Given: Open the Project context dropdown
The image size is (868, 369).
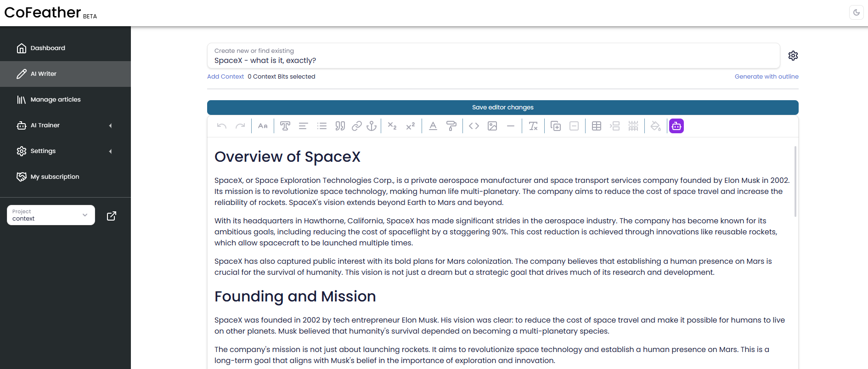Looking at the screenshot, I should click(x=51, y=215).
